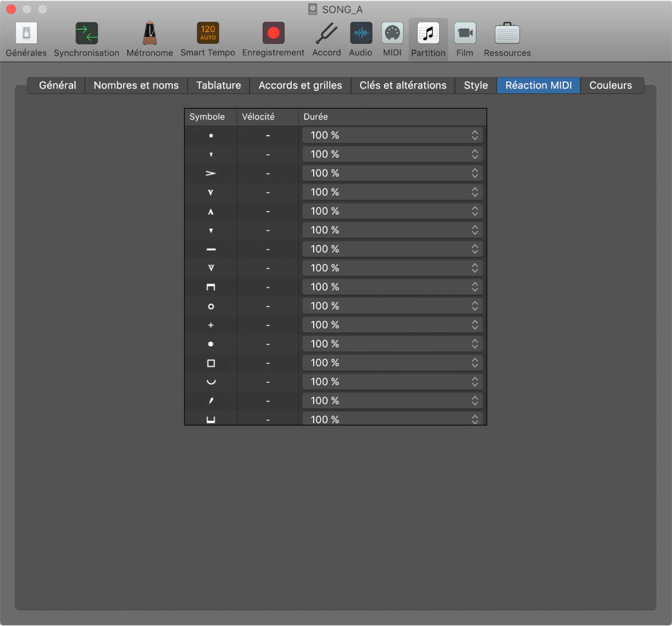Open the Synchronisation settings icon
This screenshot has width=672, height=626.
coord(87,39)
